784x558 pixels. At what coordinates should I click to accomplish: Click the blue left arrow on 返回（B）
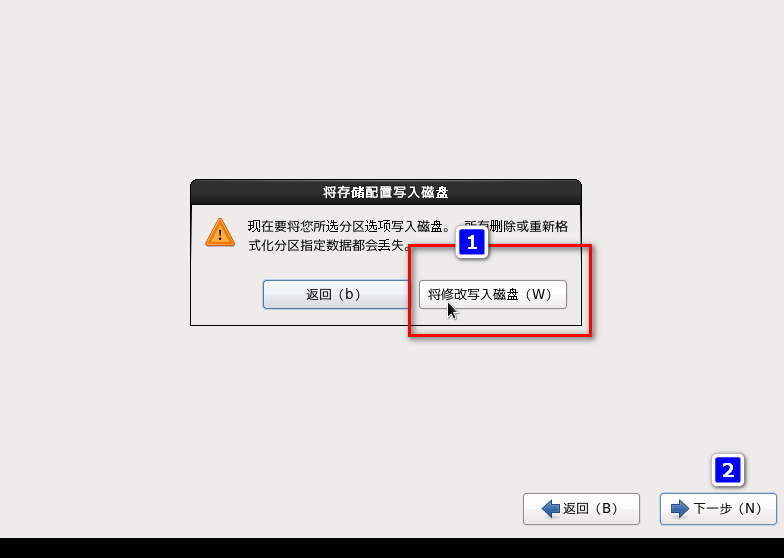pos(550,508)
